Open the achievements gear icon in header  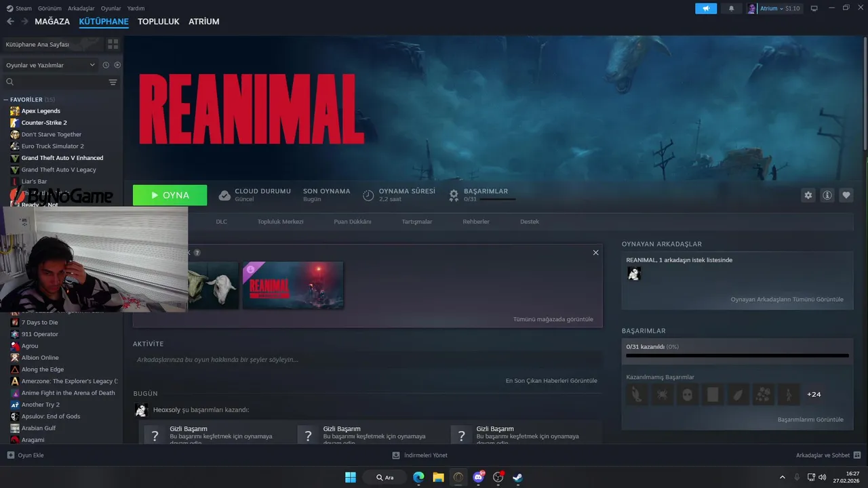click(454, 195)
